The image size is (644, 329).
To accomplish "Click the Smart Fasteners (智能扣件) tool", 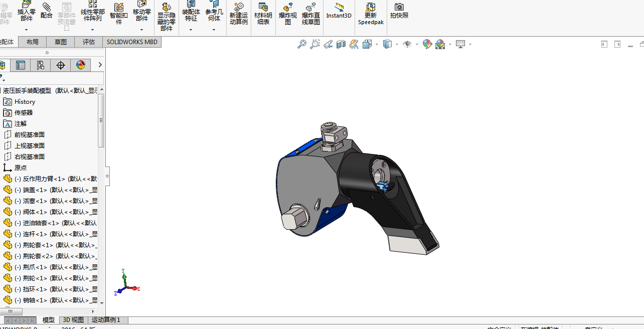I will [119, 13].
